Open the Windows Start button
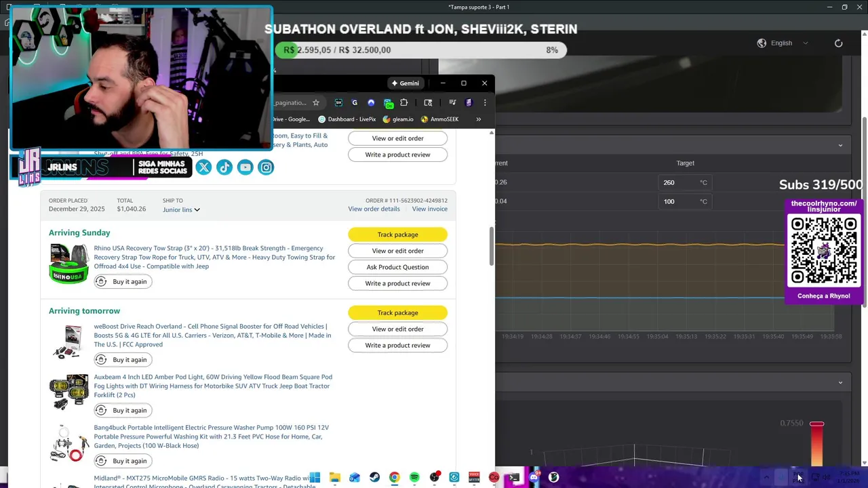This screenshot has width=868, height=488. 315,478
